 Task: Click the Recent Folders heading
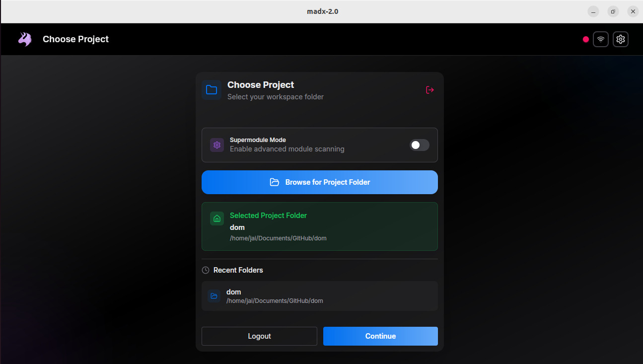coord(238,270)
